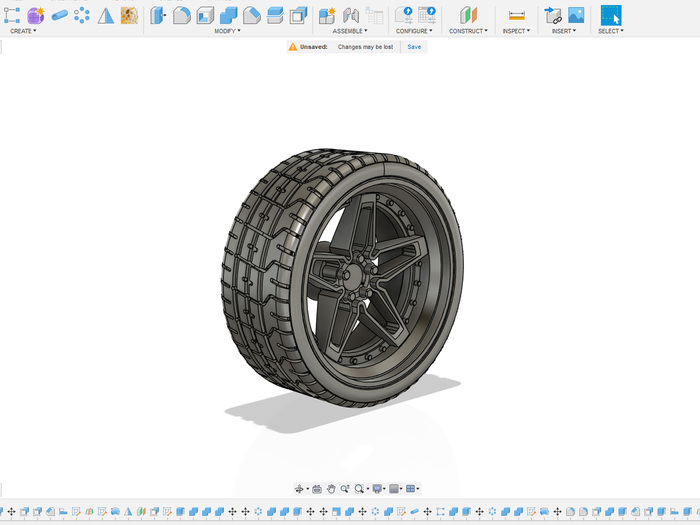700x525 pixels.
Task: Click the Save button in unsaved banner
Action: tap(414, 47)
